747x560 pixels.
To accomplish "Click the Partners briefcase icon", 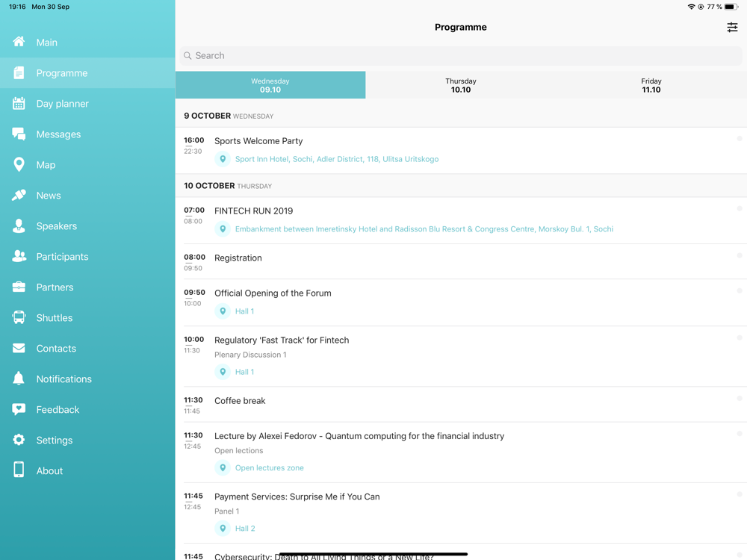I will click(x=19, y=287).
